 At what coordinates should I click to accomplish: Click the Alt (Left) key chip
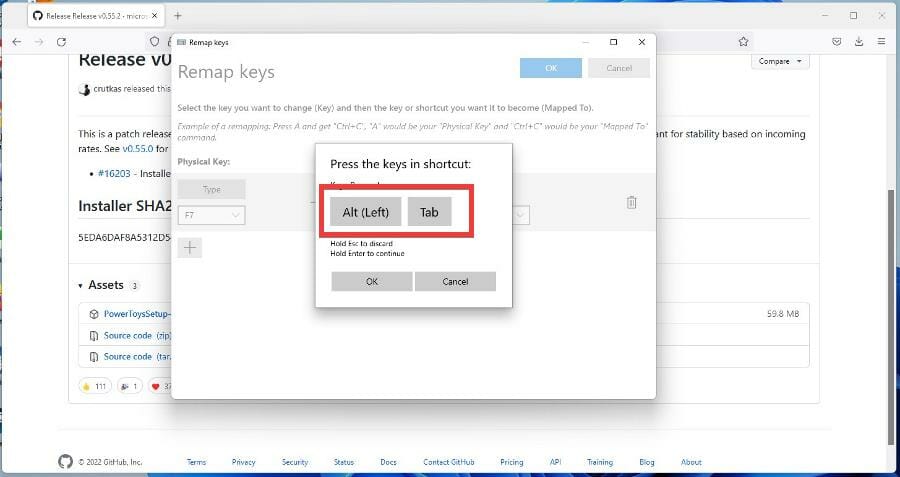pyautogui.click(x=366, y=212)
